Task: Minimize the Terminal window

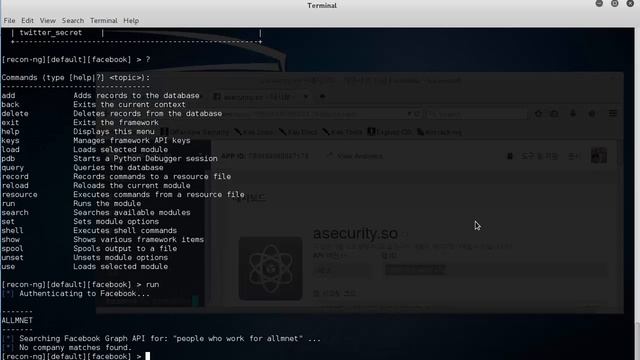Action: pos(599,4)
